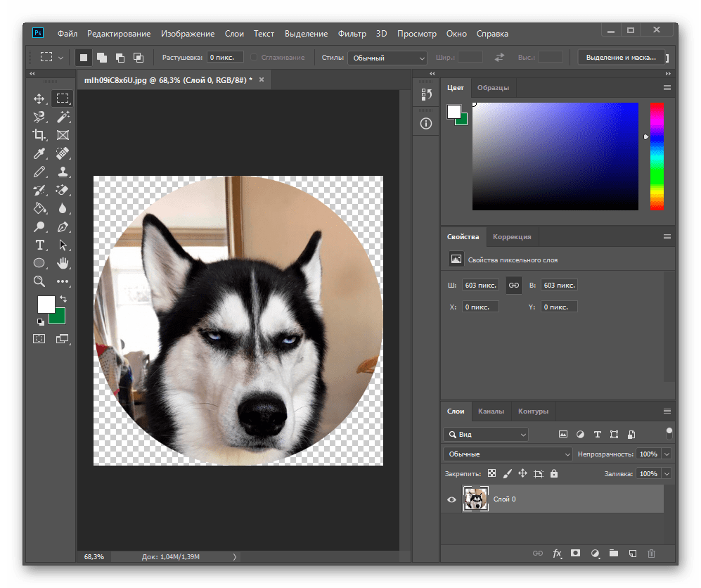Toggle the lock all button

[554, 474]
